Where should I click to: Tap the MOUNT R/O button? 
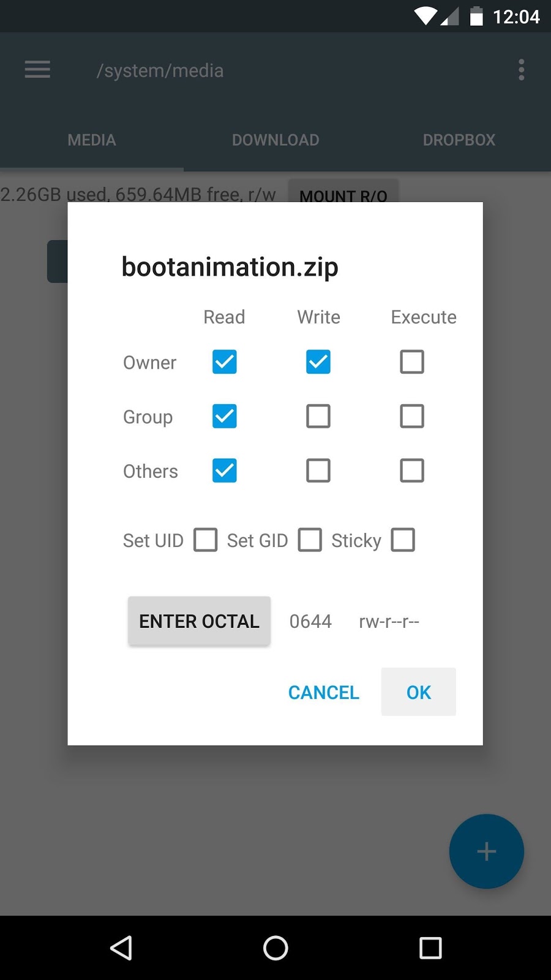click(x=343, y=192)
